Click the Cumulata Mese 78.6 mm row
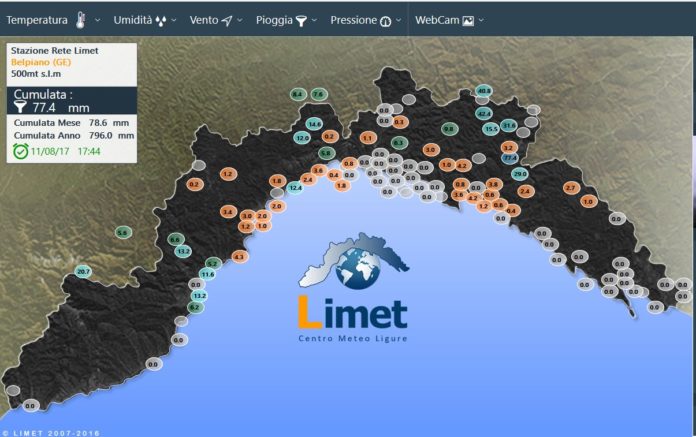 pos(71,123)
